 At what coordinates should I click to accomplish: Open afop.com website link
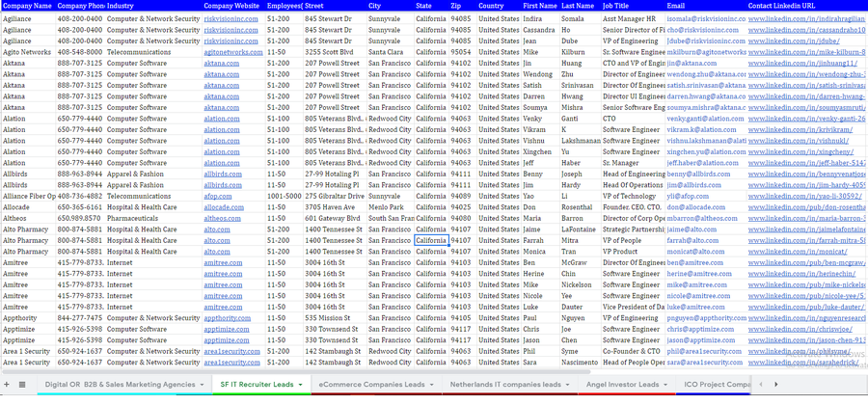218,196
